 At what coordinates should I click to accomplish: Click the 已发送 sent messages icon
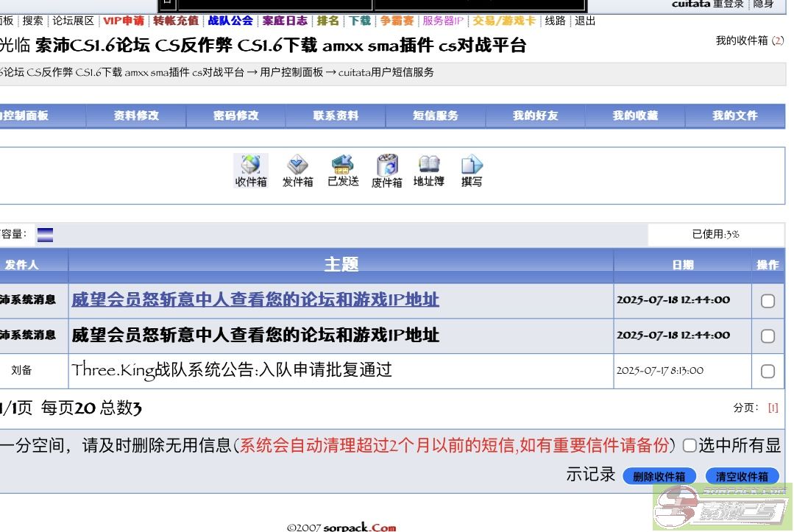(x=343, y=171)
